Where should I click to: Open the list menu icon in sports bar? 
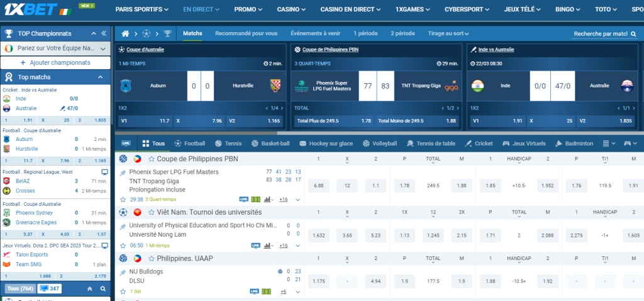point(609,144)
